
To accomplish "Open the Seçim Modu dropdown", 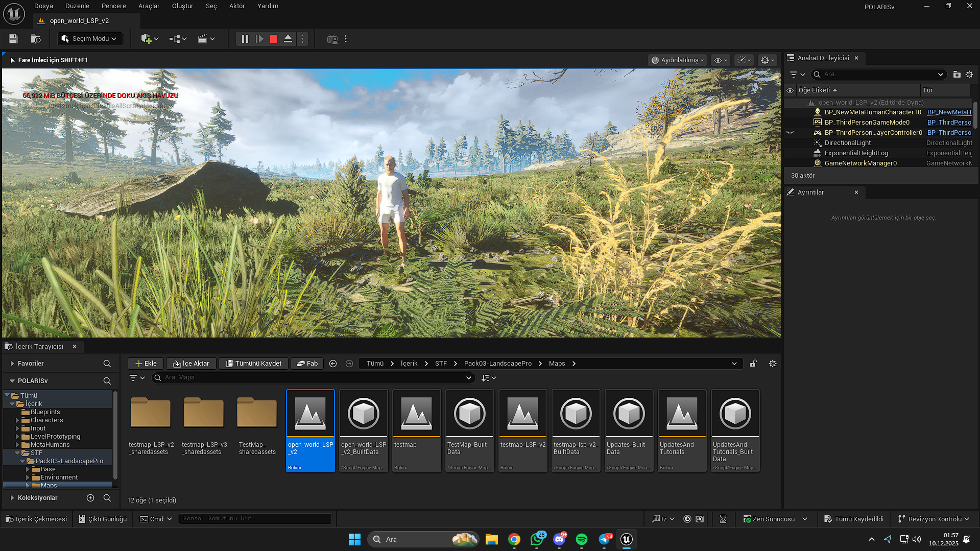I will (90, 39).
